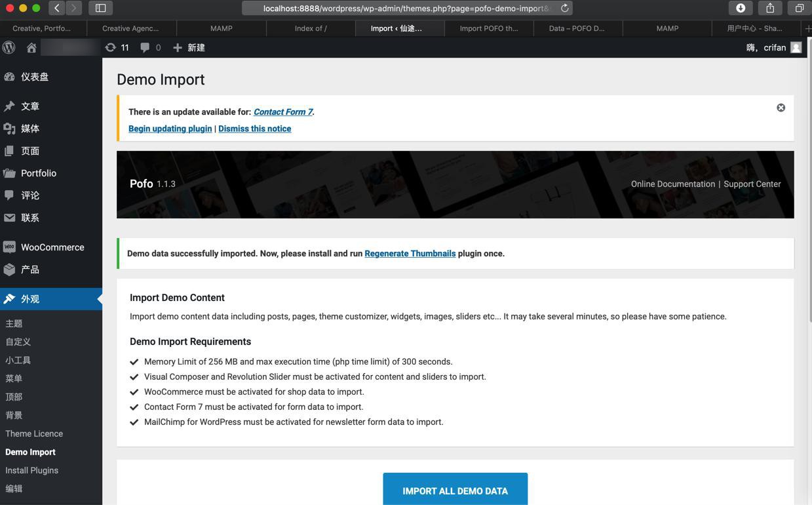This screenshot has width=812, height=505.
Task: Switch to the 'Import POFO th...' tab
Action: tap(489, 28)
